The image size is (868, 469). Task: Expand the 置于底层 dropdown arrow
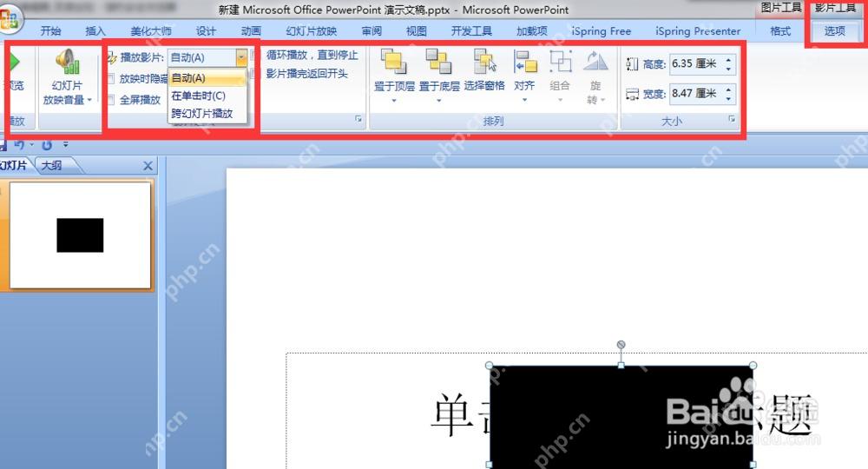pyautogui.click(x=439, y=101)
